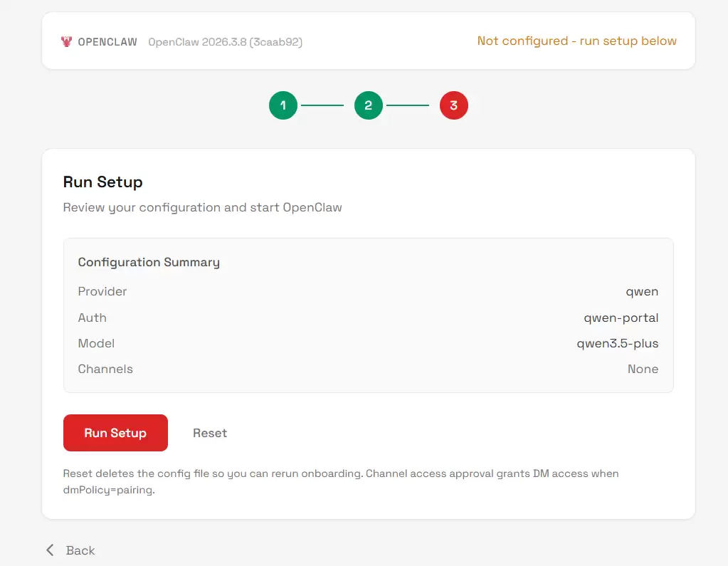728x566 pixels.
Task: Click the OpenClaw lobster logo icon
Action: (x=66, y=42)
